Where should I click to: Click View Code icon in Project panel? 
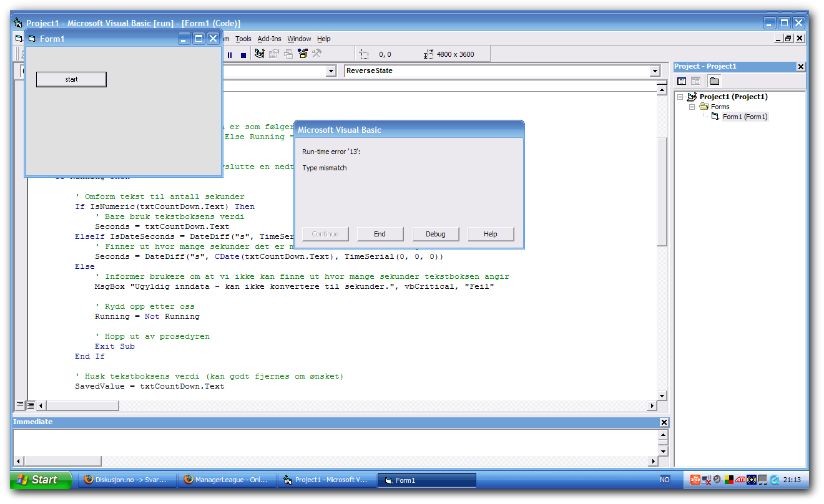[x=682, y=81]
